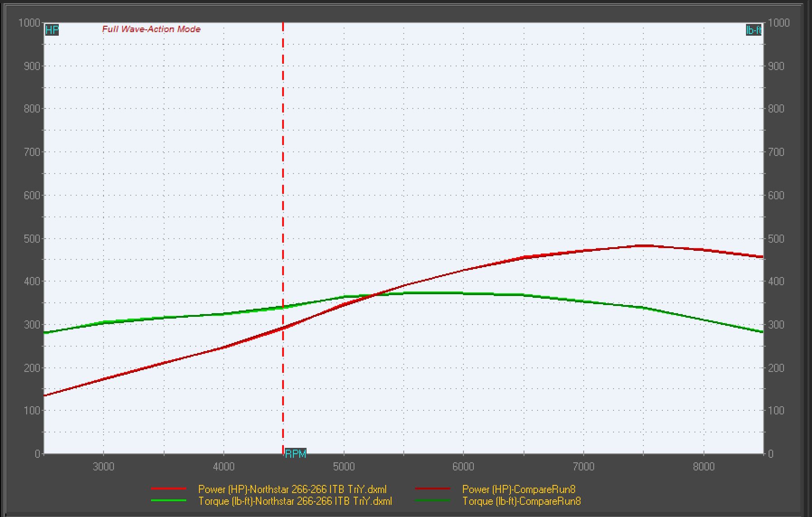This screenshot has width=812, height=517.
Task: Click the red dashed vertical cursor line
Action: tap(283, 181)
